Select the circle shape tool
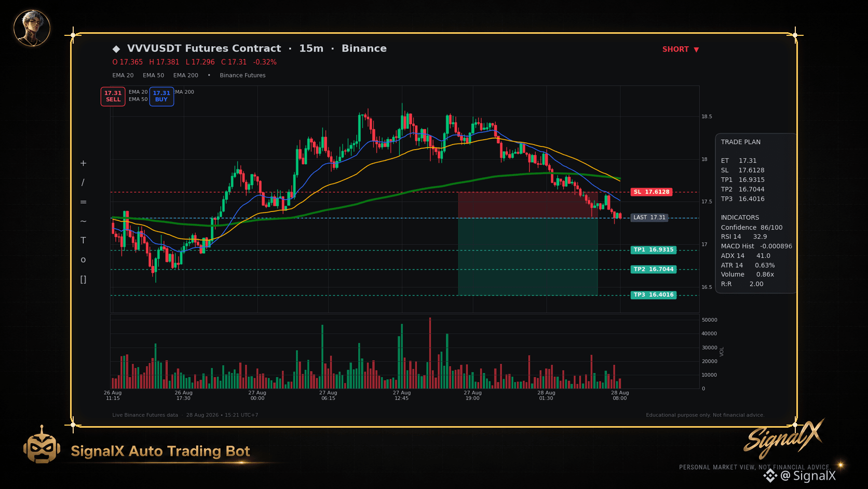868x489 pixels. pos(83,260)
